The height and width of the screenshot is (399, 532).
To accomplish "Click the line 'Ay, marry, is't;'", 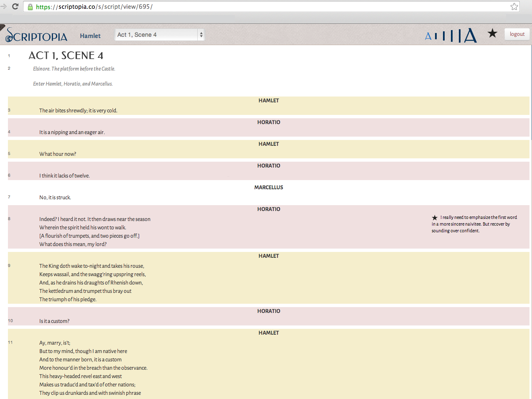I will 55,343.
